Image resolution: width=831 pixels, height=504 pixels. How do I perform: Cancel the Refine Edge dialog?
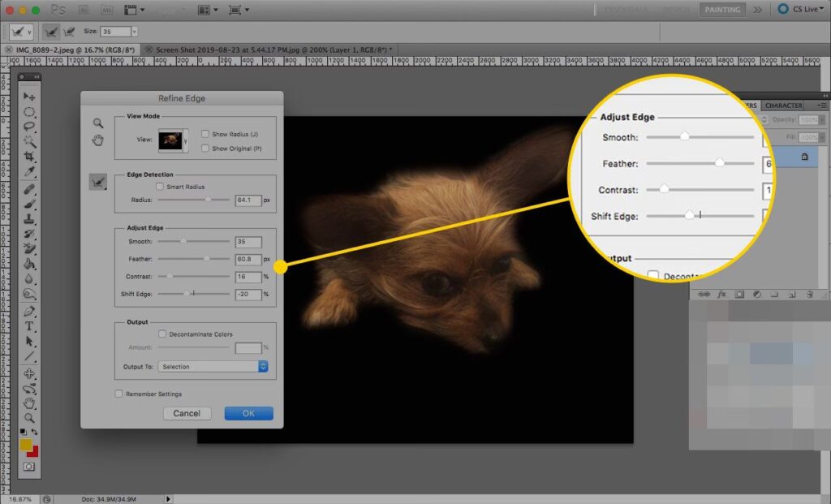187,413
